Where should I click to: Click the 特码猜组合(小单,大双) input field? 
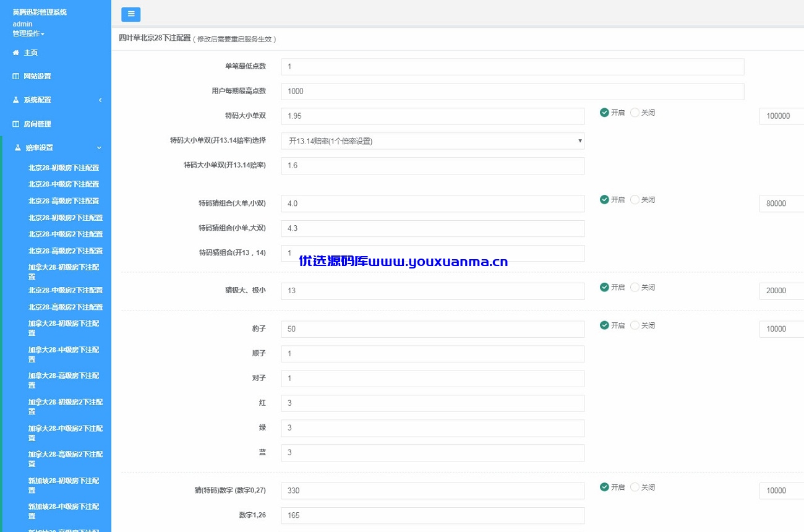(x=433, y=228)
